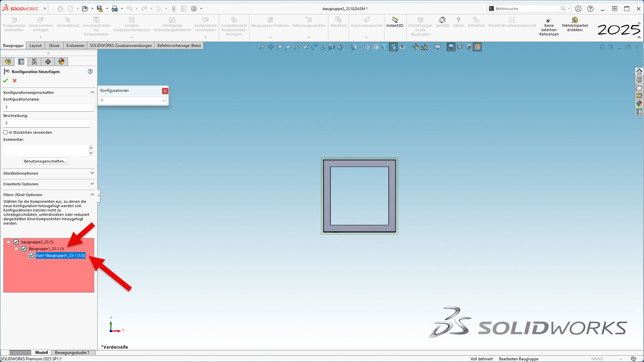Click in Kommentar text area

pos(46,150)
